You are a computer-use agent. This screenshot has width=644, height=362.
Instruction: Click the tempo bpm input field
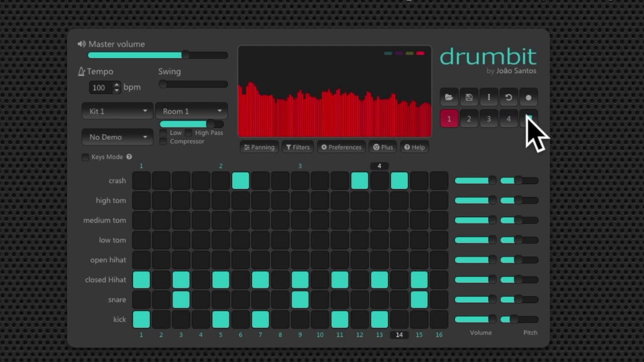click(101, 87)
